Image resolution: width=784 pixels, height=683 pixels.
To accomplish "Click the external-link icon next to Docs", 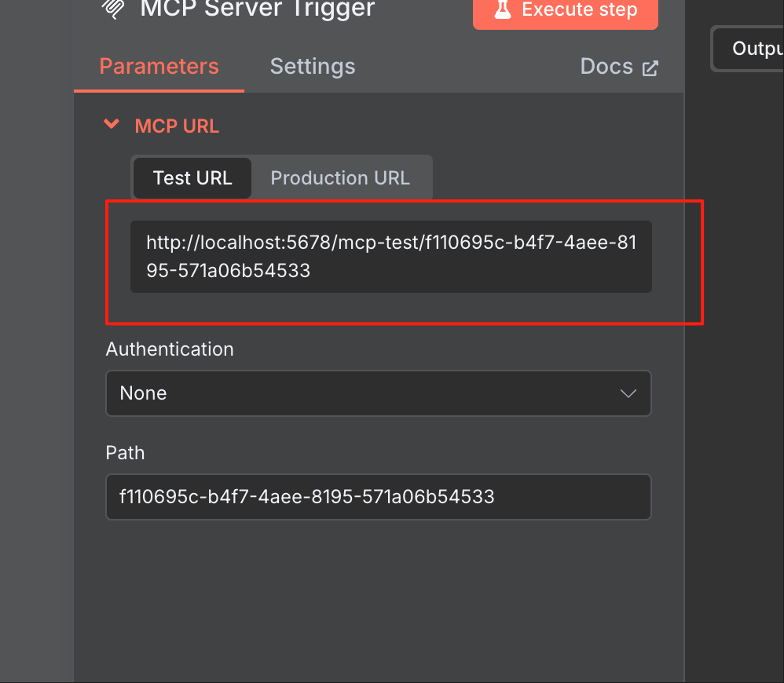I will point(650,68).
